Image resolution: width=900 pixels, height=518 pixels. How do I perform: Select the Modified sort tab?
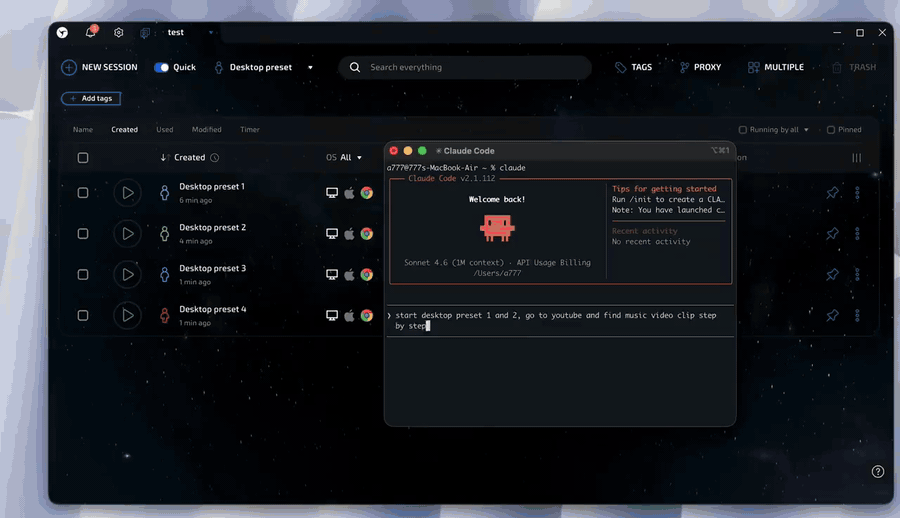(x=207, y=130)
